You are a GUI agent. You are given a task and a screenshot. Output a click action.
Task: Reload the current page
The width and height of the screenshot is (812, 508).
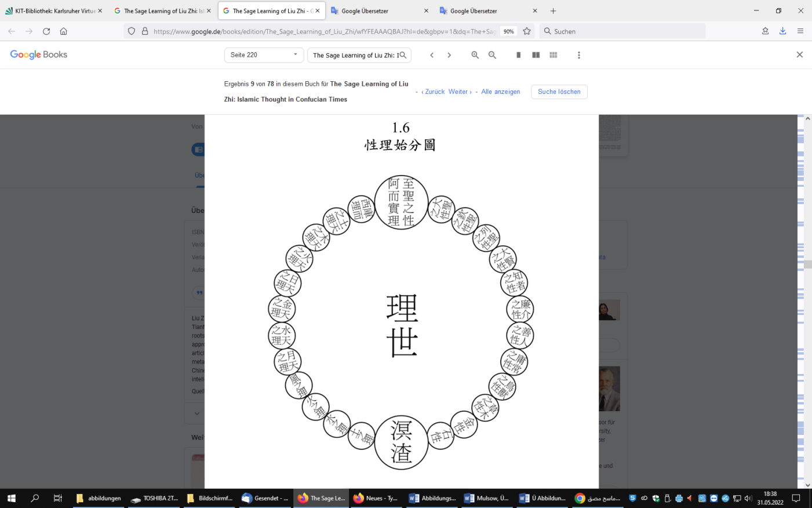click(x=46, y=31)
